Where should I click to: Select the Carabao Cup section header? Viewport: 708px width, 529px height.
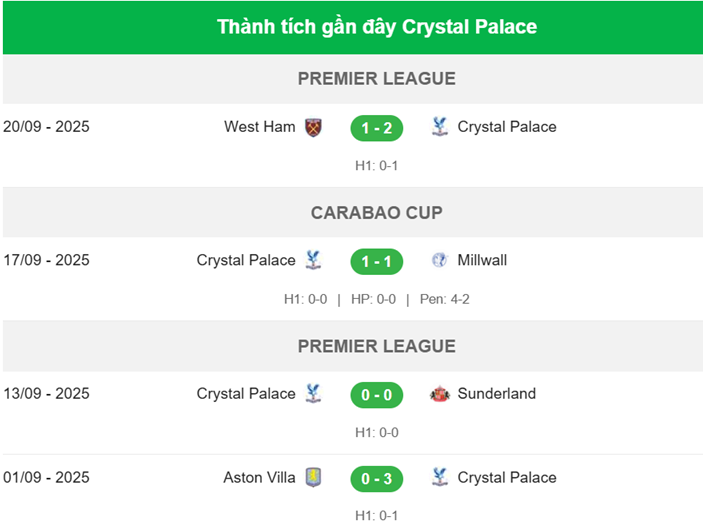tap(376, 213)
